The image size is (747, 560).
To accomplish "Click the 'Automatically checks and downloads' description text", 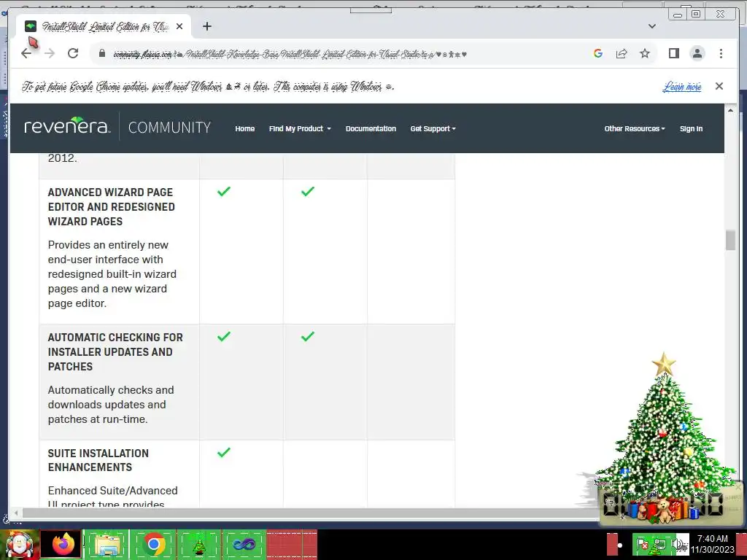I will [x=111, y=404].
